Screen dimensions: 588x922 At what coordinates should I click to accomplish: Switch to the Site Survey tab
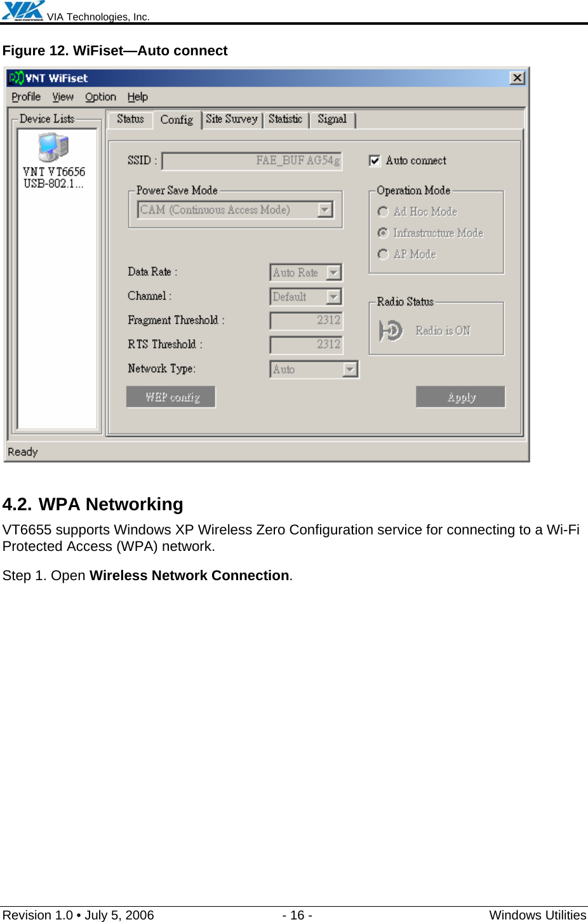click(x=232, y=119)
